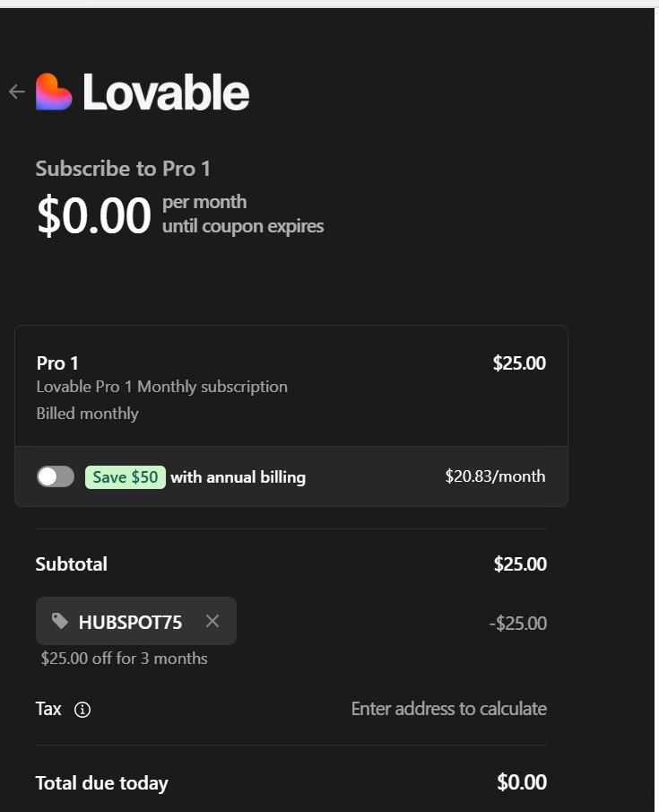
Task: Click the large $0.00 per month price
Action: coord(93,216)
